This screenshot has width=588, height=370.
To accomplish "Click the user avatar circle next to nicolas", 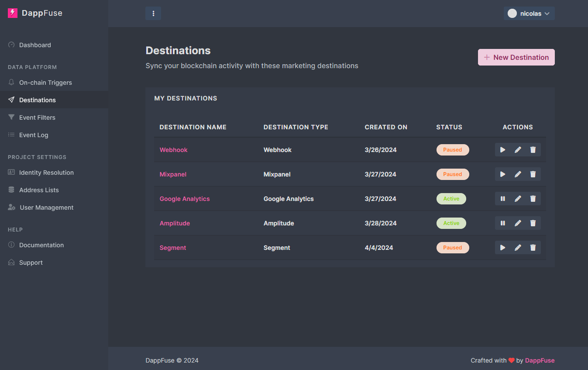I will [x=512, y=14].
